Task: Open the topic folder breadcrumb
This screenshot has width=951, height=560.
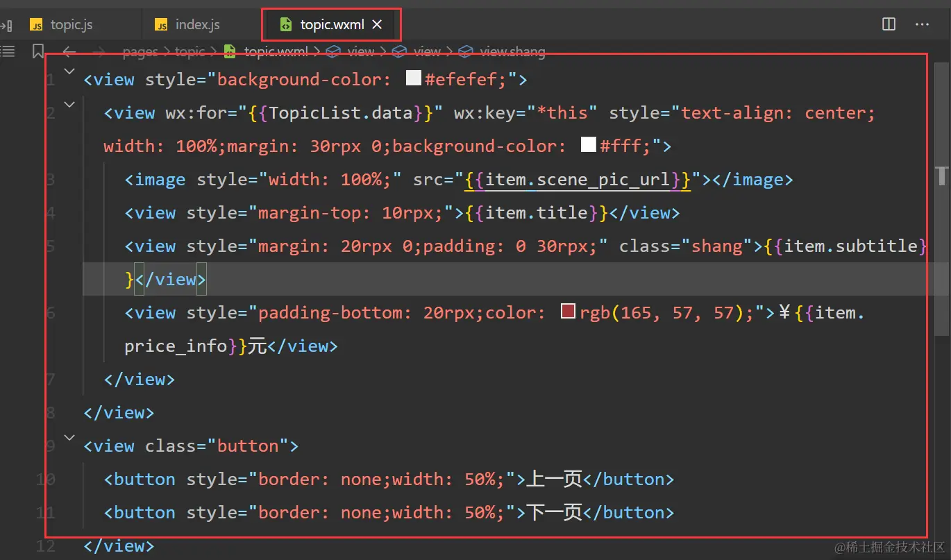Action: click(x=190, y=51)
